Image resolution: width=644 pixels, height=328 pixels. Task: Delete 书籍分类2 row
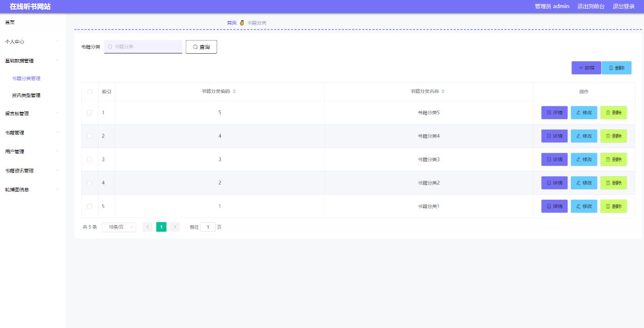pos(614,183)
